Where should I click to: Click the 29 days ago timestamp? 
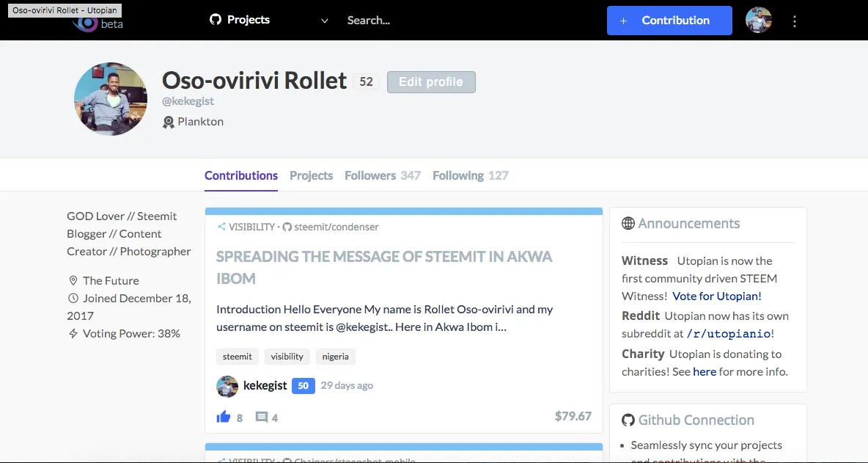coord(347,385)
